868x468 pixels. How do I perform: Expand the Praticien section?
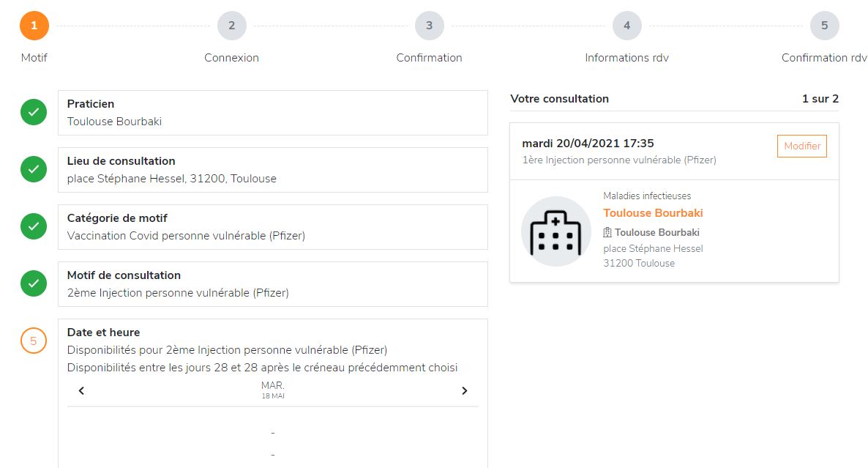point(272,113)
